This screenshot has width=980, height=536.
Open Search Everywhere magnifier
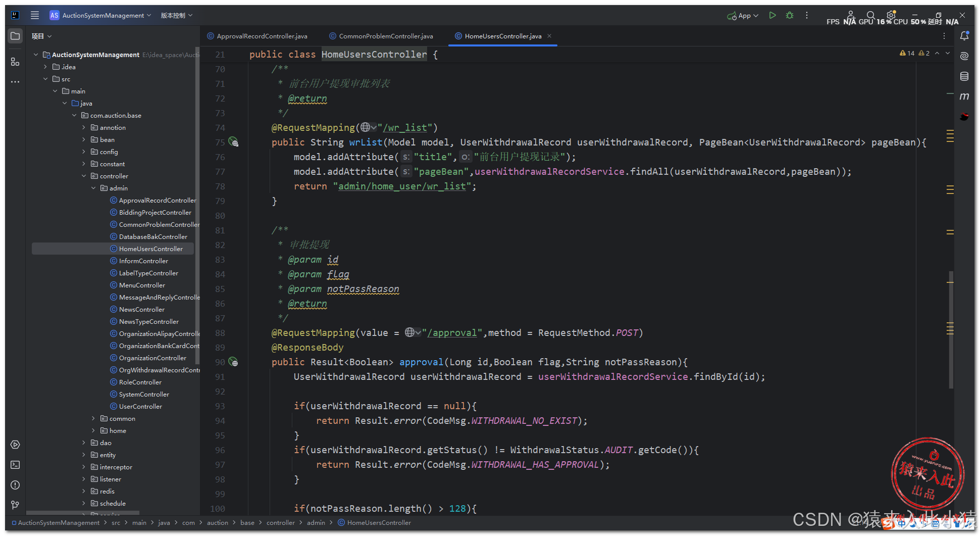coord(870,15)
